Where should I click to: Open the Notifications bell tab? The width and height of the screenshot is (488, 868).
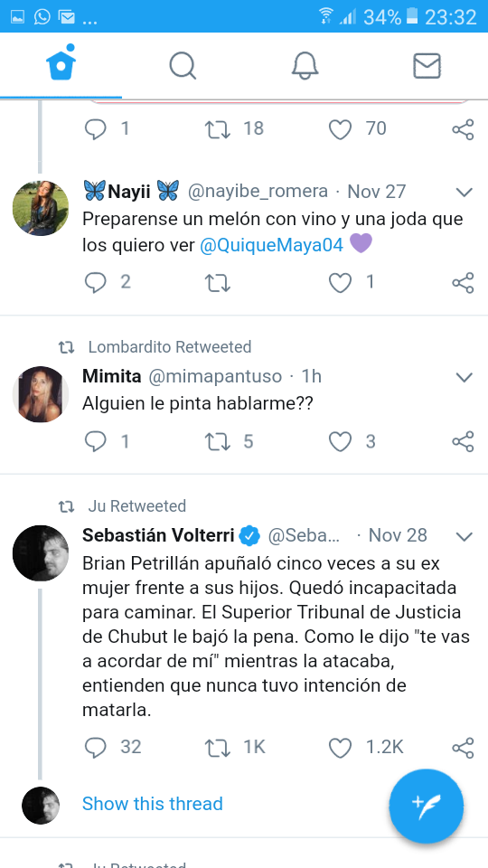click(x=305, y=66)
